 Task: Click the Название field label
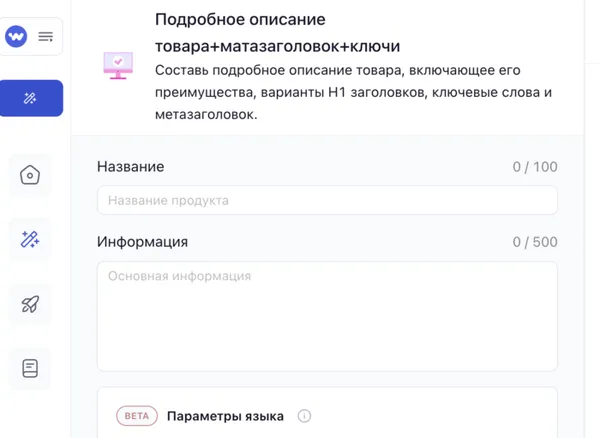pyautogui.click(x=130, y=166)
